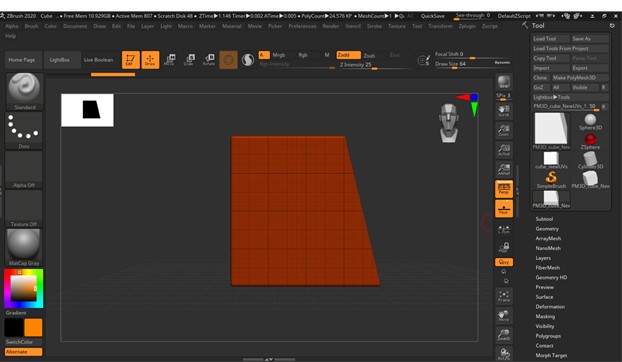Click the Move view navigation icon
Screen dimensions: 622x362
[x=504, y=316]
